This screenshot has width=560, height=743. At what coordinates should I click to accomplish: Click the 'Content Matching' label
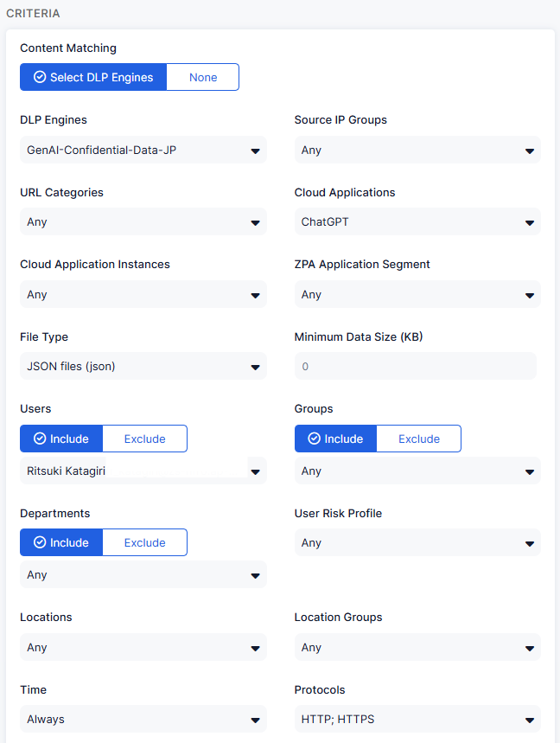click(68, 48)
